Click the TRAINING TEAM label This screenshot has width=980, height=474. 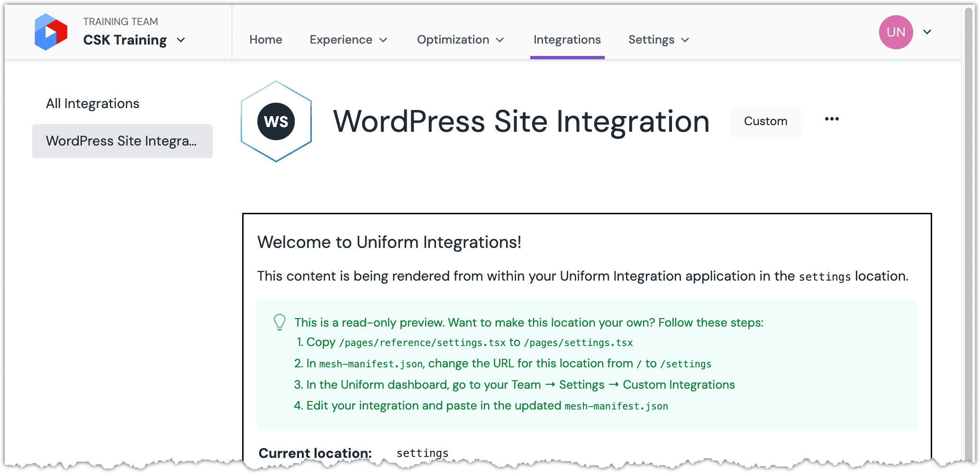120,22
